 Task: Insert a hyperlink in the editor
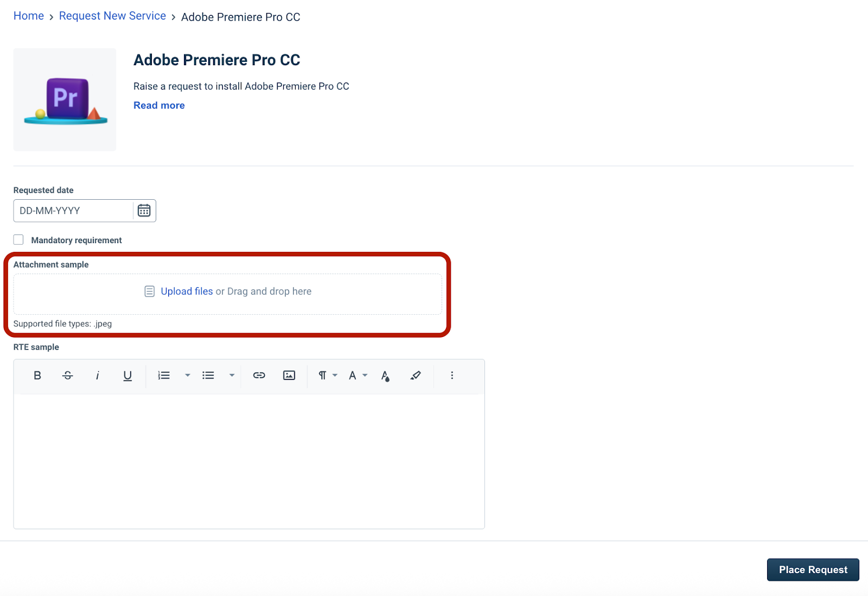(x=259, y=375)
